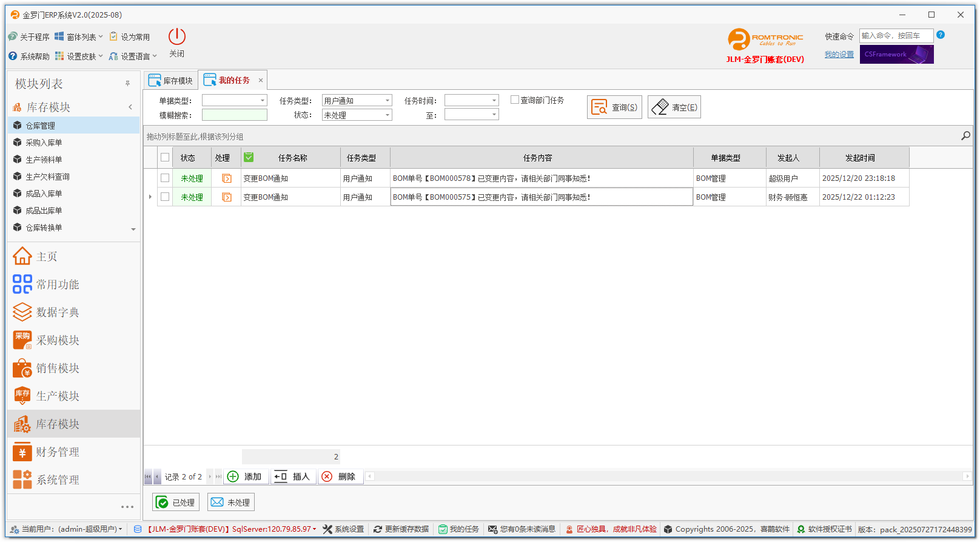Click the 快速命令 command input field
Viewport: 980px width, 542px height.
pyautogui.click(x=896, y=36)
